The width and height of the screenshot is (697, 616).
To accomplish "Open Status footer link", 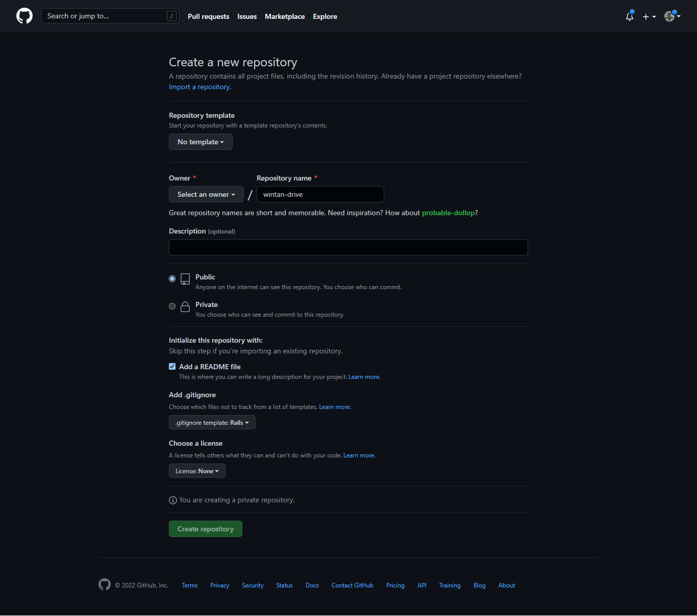I will [x=284, y=585].
